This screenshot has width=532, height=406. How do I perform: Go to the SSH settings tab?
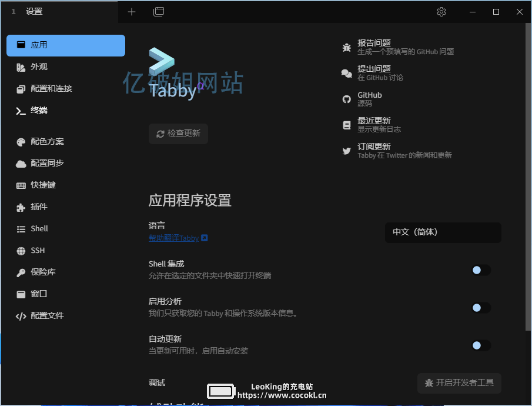click(x=66, y=251)
